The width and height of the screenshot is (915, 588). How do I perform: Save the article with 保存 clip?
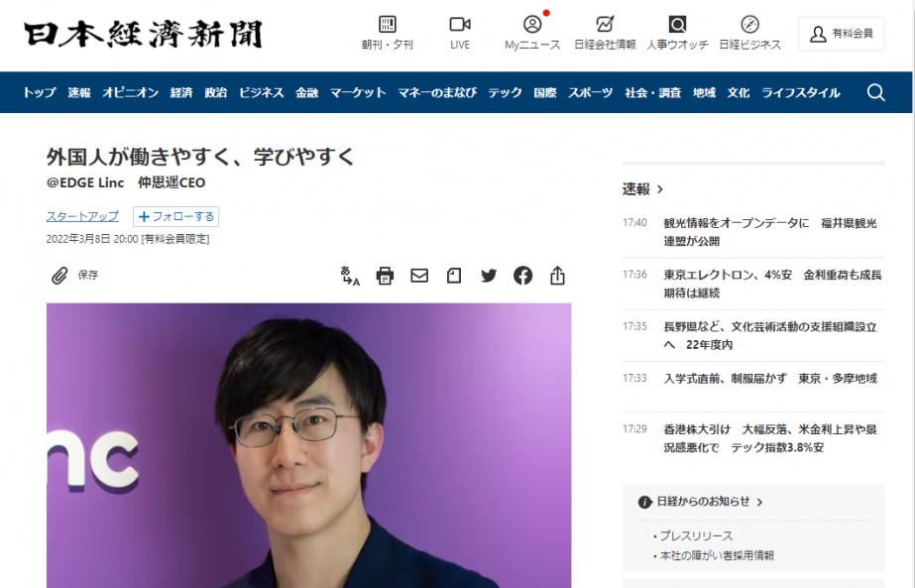tap(73, 275)
